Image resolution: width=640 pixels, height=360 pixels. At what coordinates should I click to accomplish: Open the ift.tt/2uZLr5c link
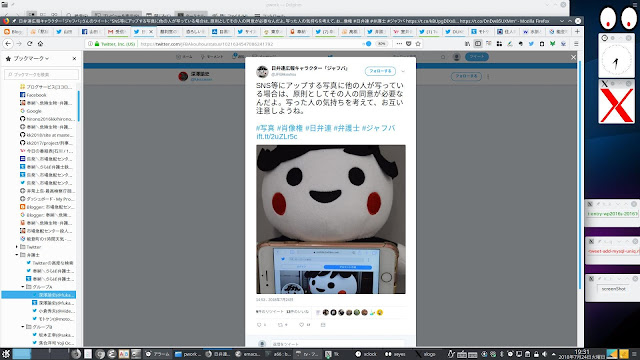point(277,137)
